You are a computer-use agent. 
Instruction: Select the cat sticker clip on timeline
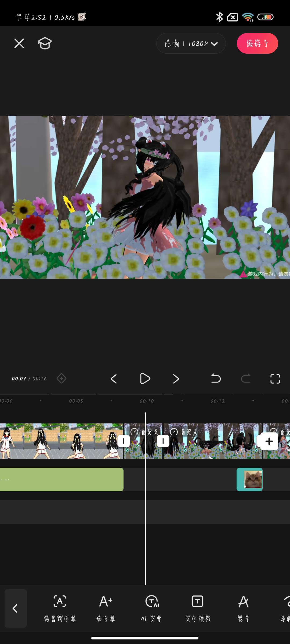(x=249, y=480)
